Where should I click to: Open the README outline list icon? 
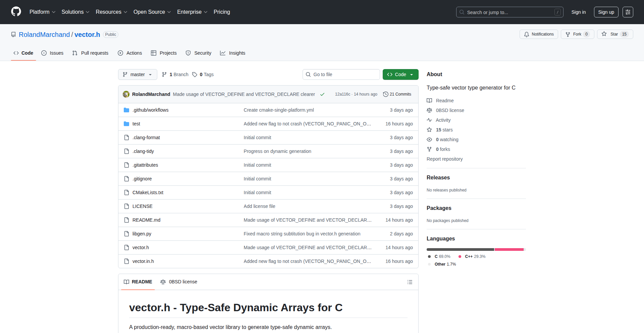click(x=410, y=282)
